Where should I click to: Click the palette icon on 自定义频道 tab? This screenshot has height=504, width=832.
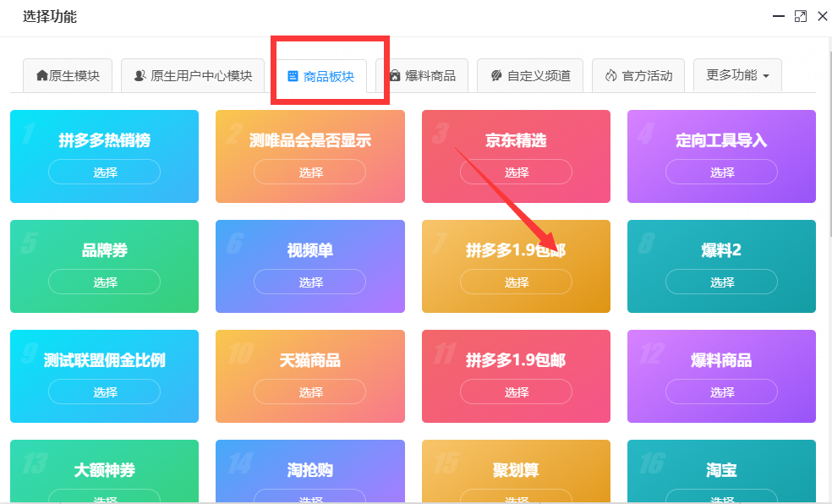click(496, 76)
